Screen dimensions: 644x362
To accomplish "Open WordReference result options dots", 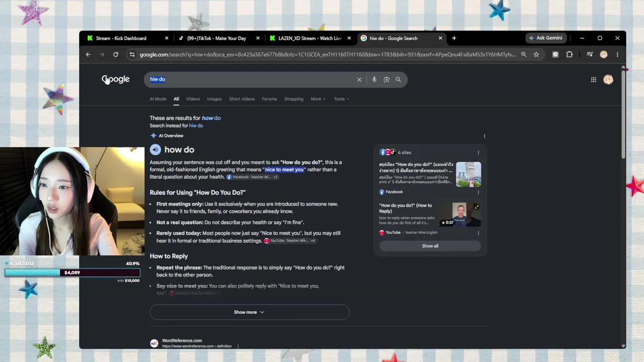I will tap(238, 346).
